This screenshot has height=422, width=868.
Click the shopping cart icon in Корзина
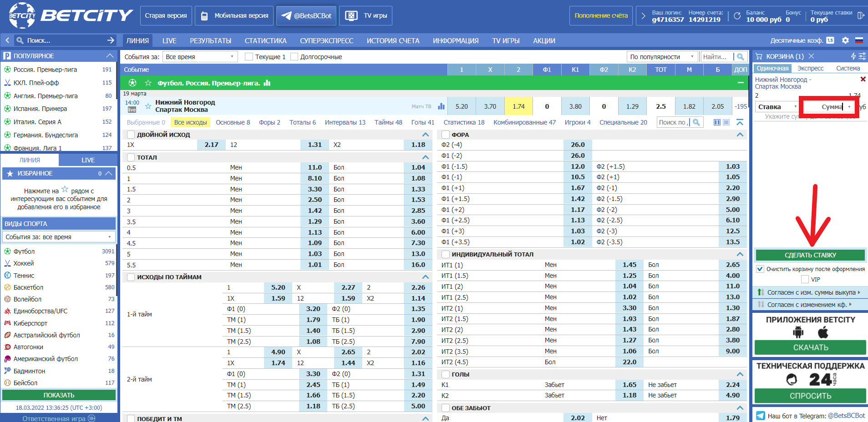[759, 56]
